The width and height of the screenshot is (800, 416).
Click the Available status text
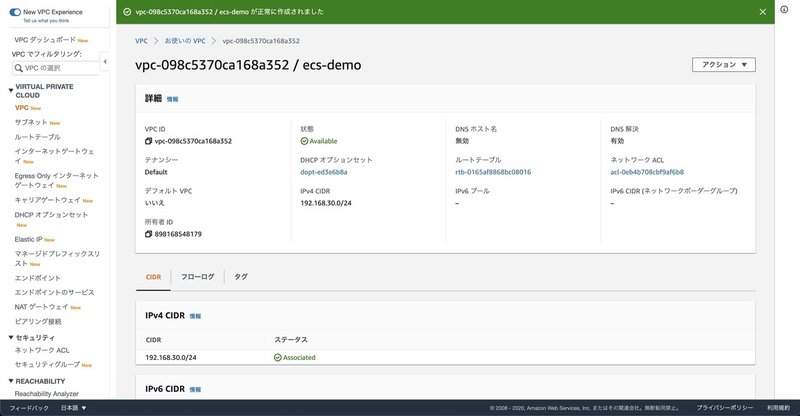[323, 141]
